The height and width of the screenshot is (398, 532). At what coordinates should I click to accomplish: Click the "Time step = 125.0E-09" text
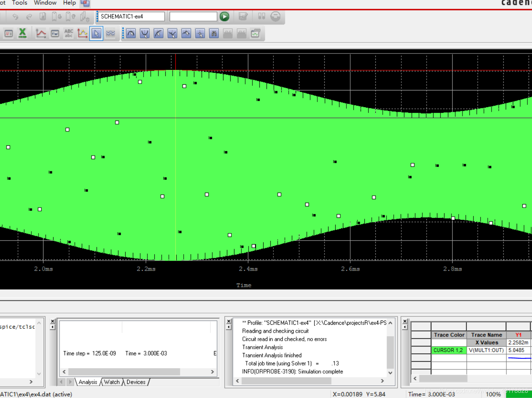[x=89, y=353]
